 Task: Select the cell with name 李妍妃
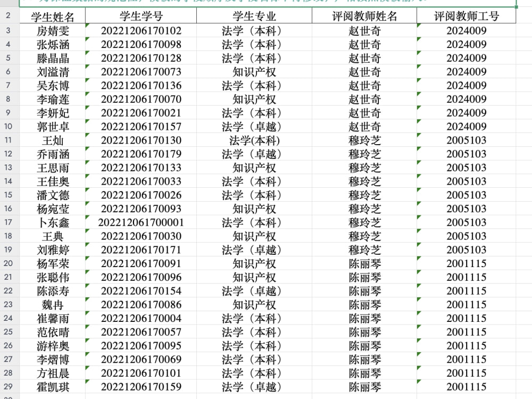pyautogui.click(x=53, y=113)
